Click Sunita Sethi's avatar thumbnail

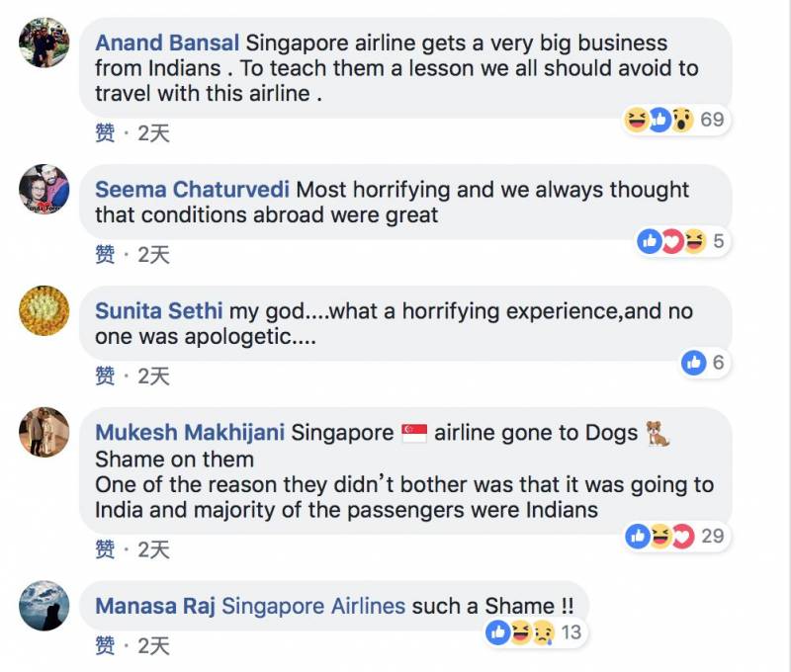pyautogui.click(x=44, y=310)
